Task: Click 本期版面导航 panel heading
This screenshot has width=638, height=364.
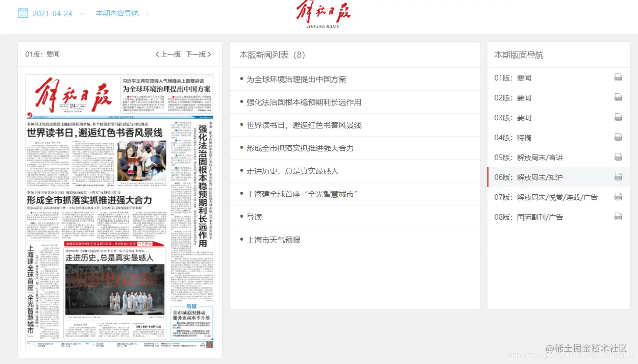Action: tap(519, 55)
